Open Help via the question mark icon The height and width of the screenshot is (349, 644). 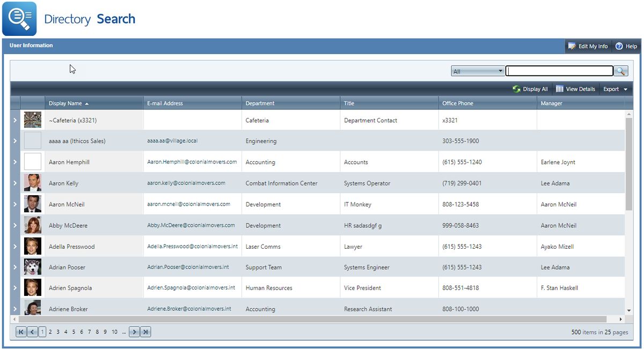tap(619, 46)
